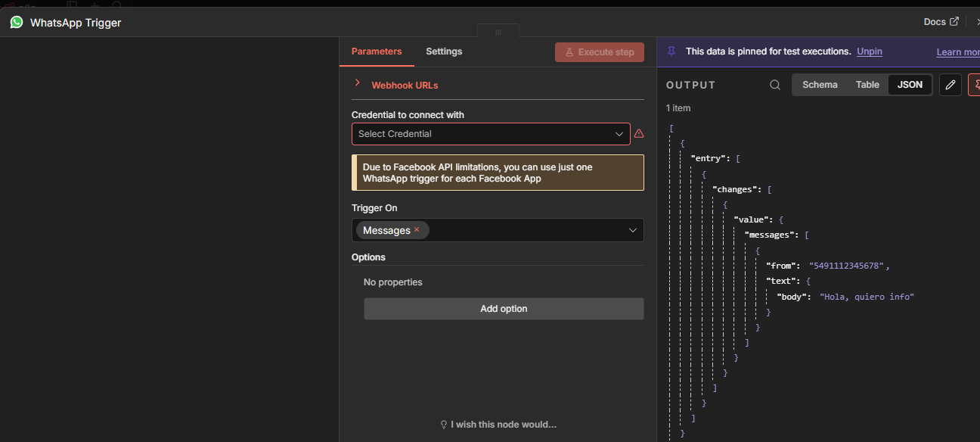
Task: Click the Unpin link
Action: click(870, 51)
